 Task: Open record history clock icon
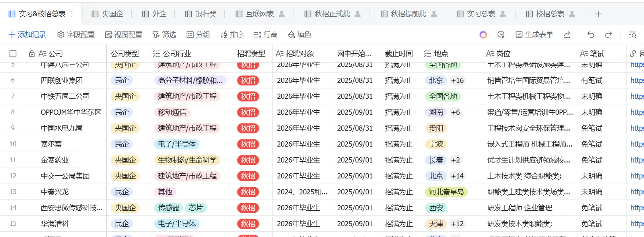click(x=501, y=35)
